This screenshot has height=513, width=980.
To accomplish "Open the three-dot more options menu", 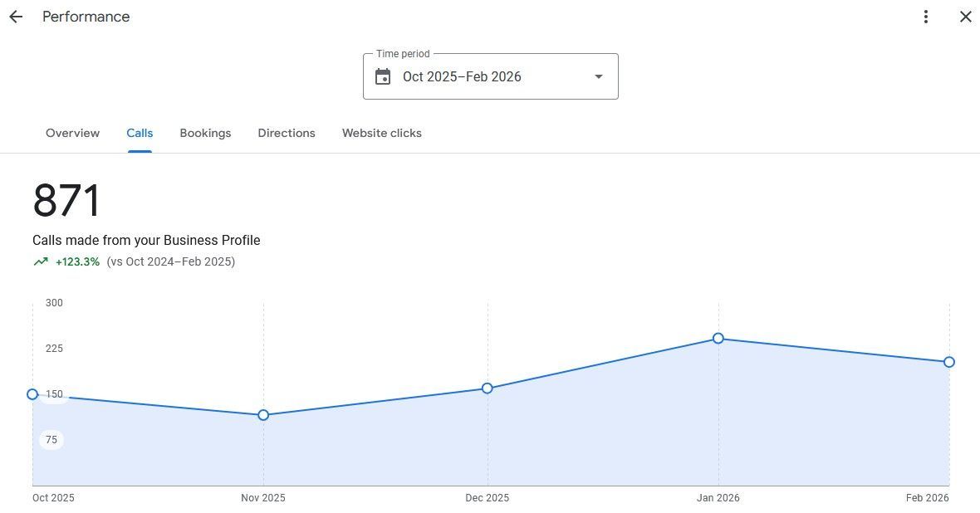I will [926, 17].
